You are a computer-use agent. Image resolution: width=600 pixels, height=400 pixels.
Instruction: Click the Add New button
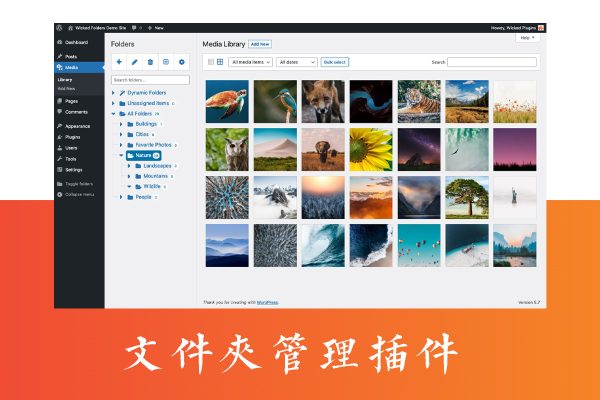click(260, 44)
